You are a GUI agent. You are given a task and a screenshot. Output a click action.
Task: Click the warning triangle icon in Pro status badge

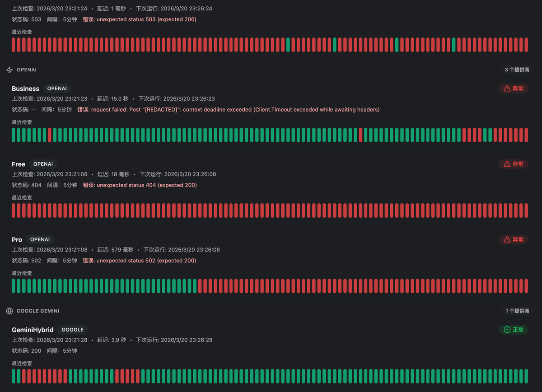507,239
